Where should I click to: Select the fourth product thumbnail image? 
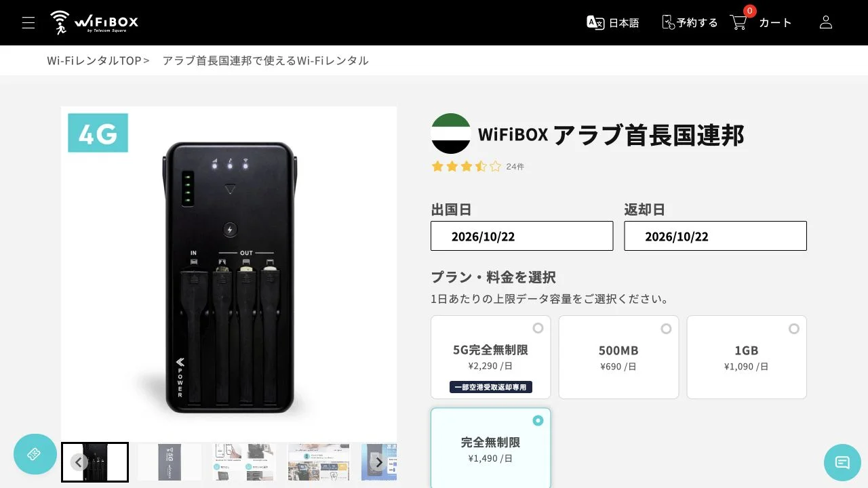(x=319, y=462)
